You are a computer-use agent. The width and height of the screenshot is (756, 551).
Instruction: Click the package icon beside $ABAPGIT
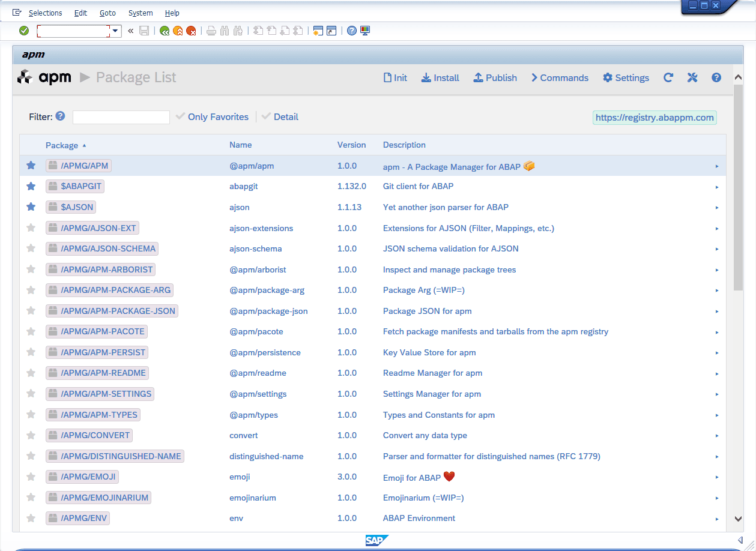53,186
